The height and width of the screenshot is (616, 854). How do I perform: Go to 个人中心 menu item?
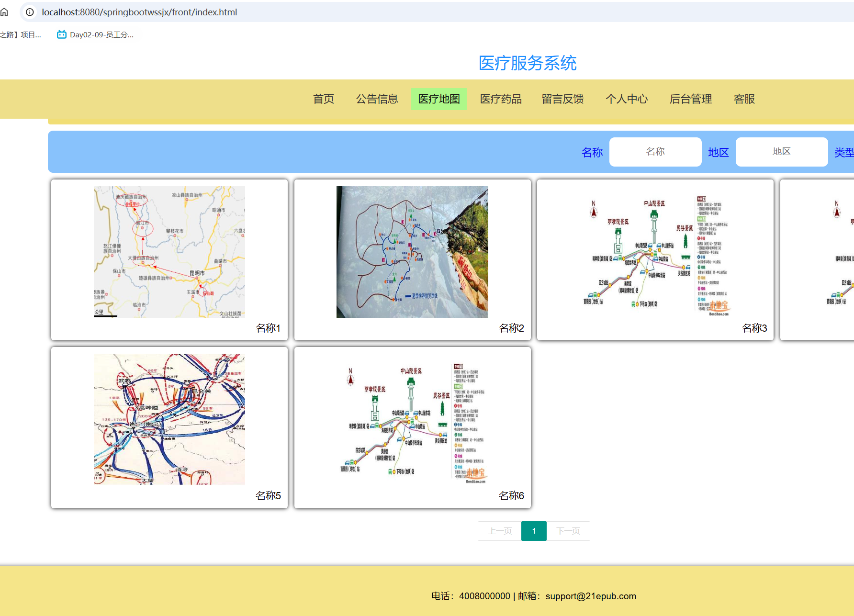627,99
